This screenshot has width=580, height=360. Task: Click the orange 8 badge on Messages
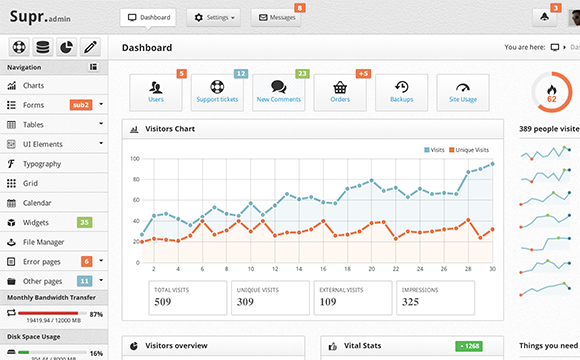pos(300,8)
